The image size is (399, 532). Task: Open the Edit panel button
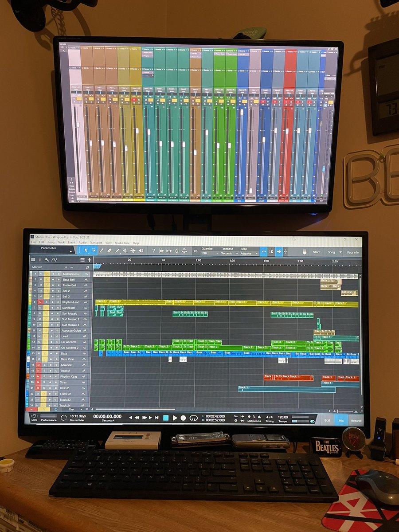327,420
